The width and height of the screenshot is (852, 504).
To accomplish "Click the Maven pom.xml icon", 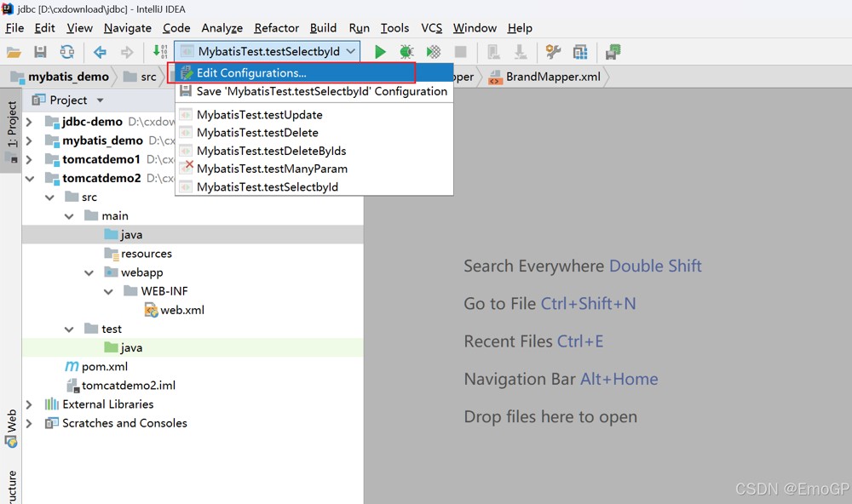I will point(72,367).
